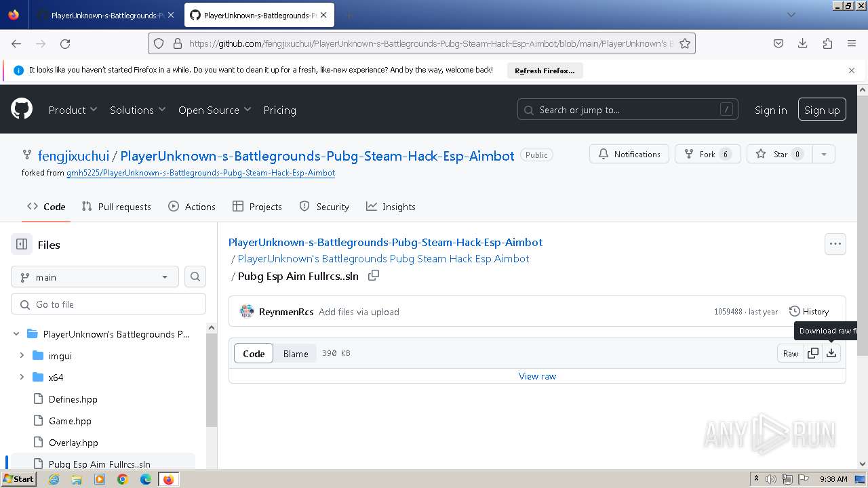Click the GitHub logo icon

pos(22,109)
